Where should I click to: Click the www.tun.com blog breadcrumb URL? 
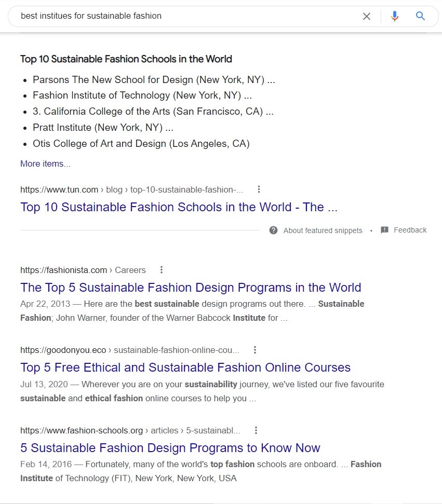coord(131,189)
